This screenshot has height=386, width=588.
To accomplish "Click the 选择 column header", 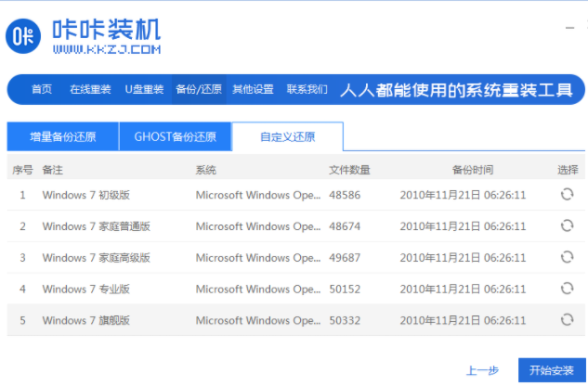I will (568, 170).
